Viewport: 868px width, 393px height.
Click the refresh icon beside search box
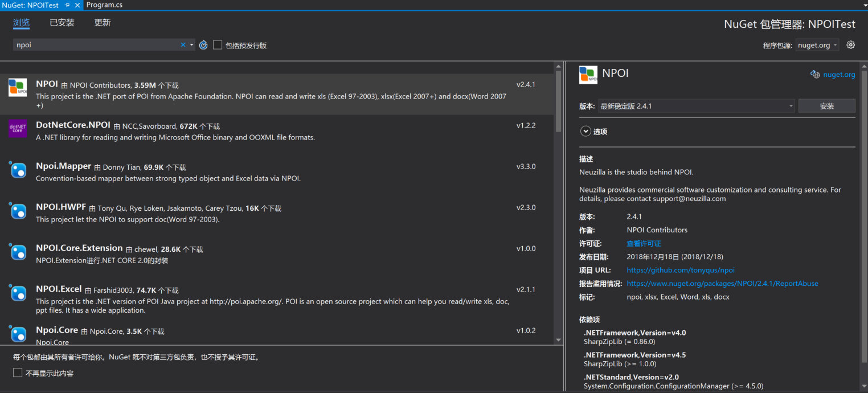click(203, 45)
